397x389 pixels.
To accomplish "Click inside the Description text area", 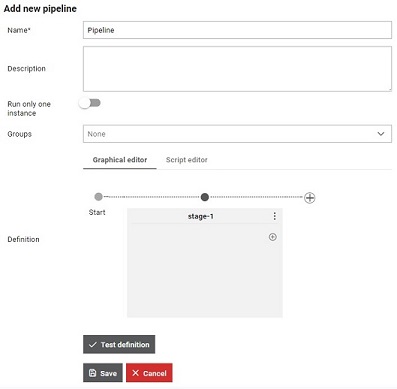I will pyautogui.click(x=237, y=69).
